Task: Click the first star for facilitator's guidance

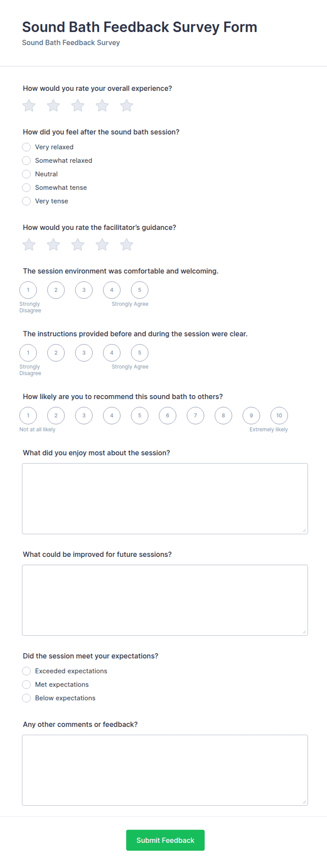Action: click(29, 245)
